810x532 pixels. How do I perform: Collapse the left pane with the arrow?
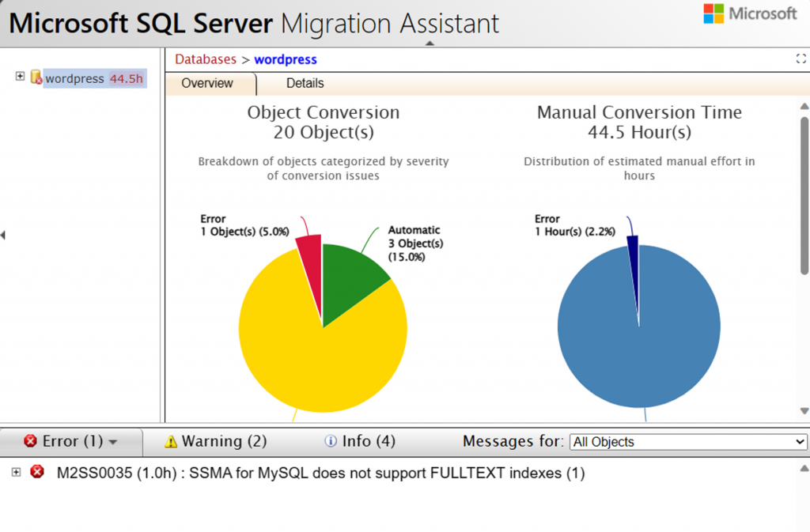point(3,236)
